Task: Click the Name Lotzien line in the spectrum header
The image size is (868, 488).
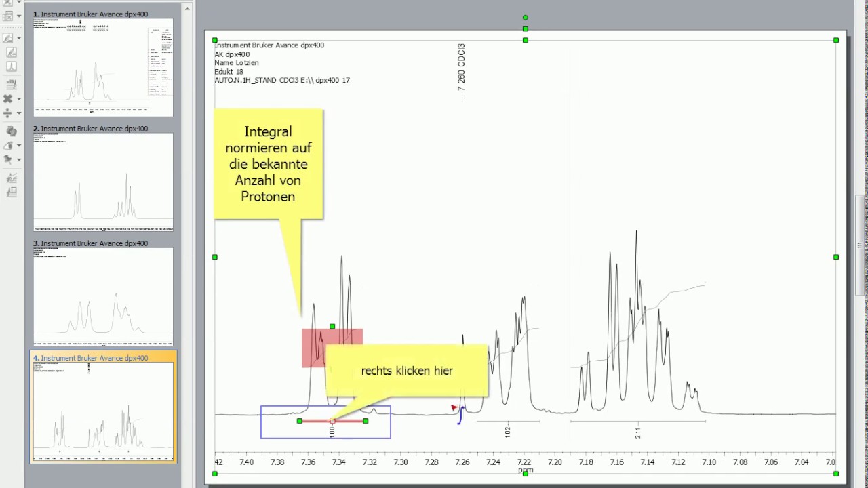Action: [x=237, y=63]
